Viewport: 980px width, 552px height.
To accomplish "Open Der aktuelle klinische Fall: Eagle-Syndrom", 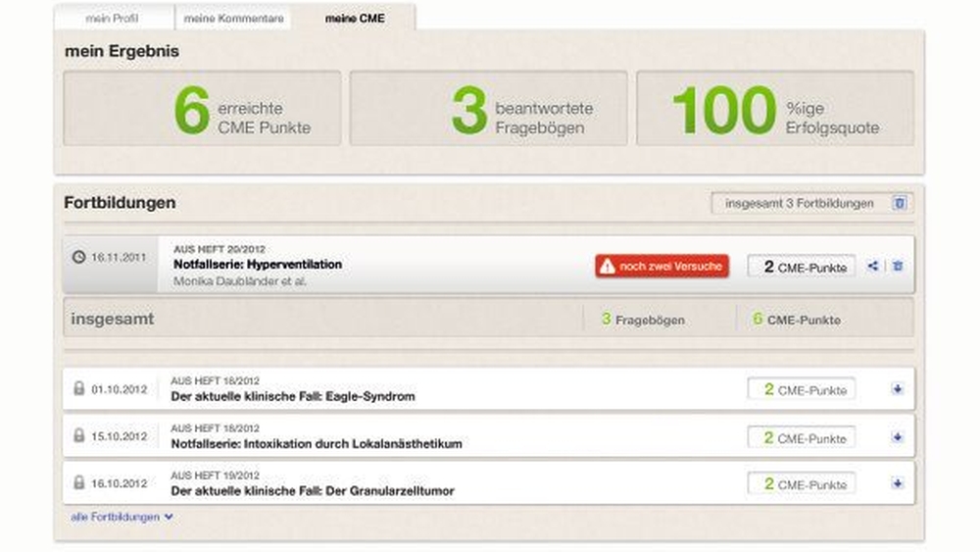I will pyautogui.click(x=292, y=396).
